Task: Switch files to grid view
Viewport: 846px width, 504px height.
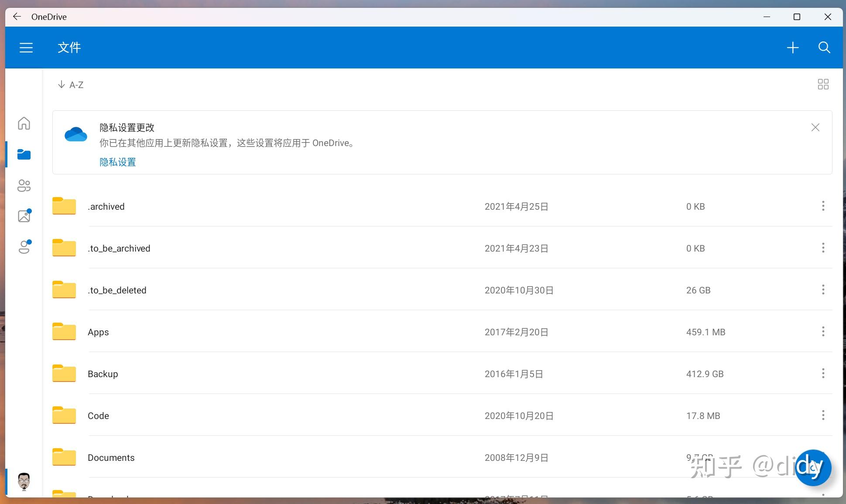Action: pos(823,84)
